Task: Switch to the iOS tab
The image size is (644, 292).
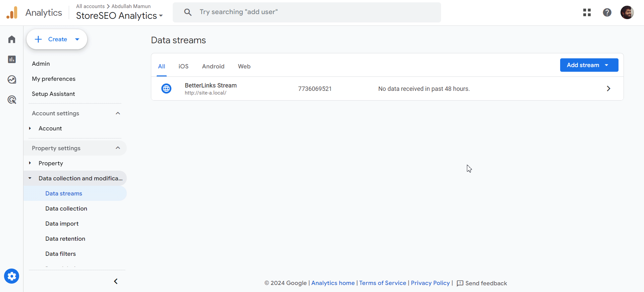Action: [x=183, y=66]
